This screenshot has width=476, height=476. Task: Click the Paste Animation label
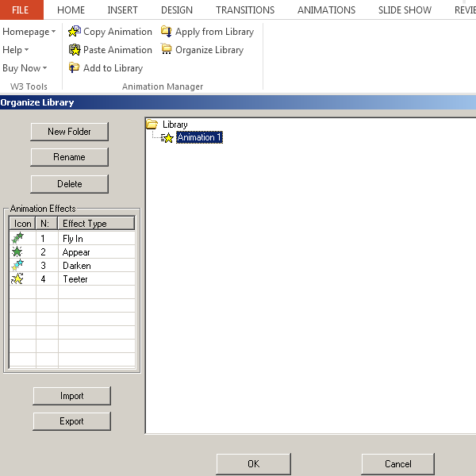pyautogui.click(x=117, y=50)
